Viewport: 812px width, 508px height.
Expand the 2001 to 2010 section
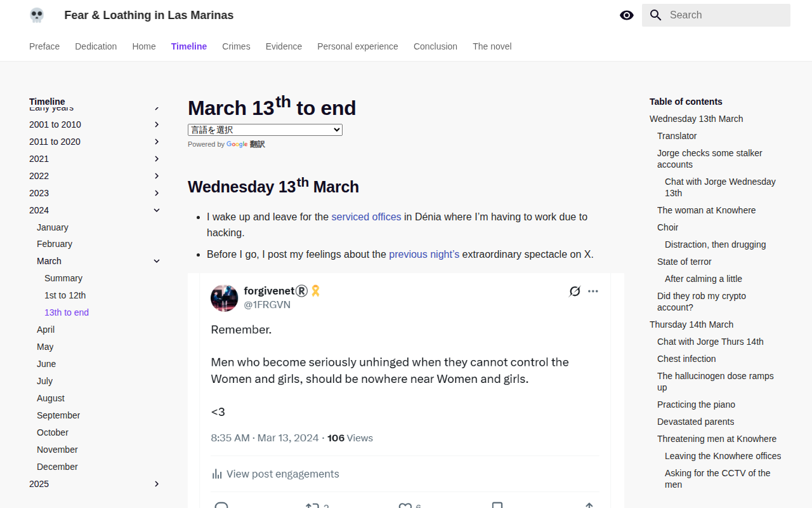[157, 124]
